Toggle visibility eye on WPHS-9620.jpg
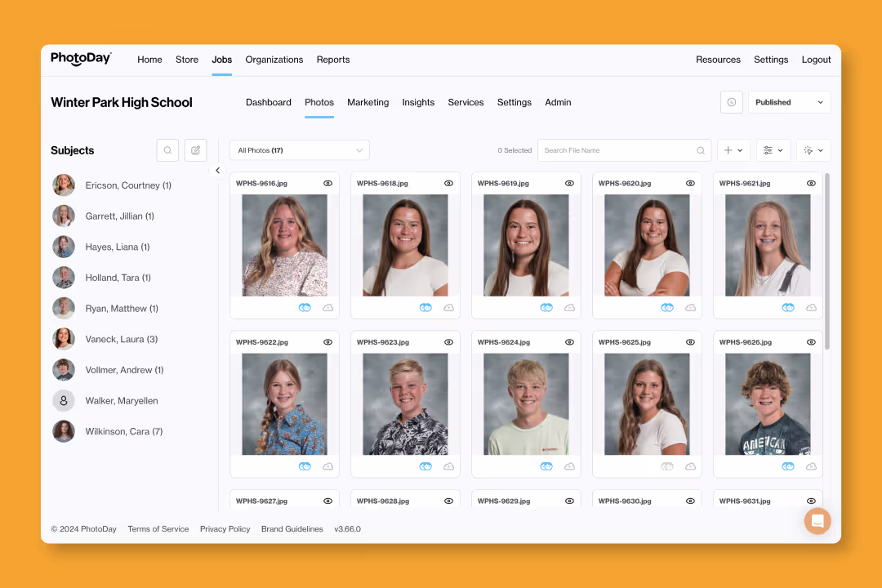The image size is (882, 588). (691, 184)
